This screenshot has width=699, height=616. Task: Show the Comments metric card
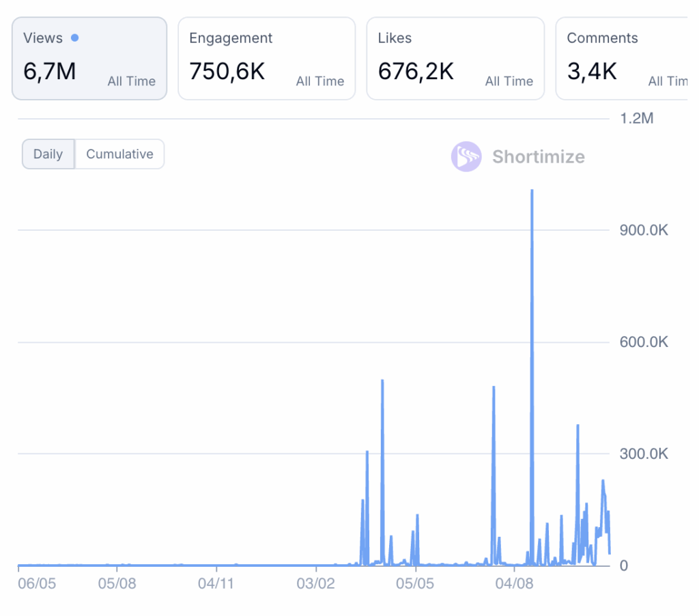623,59
